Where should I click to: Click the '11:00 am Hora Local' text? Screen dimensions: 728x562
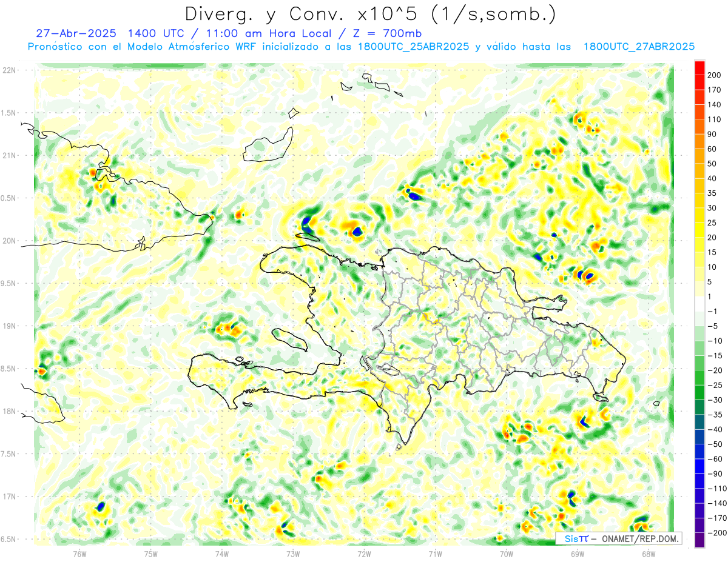(269, 33)
